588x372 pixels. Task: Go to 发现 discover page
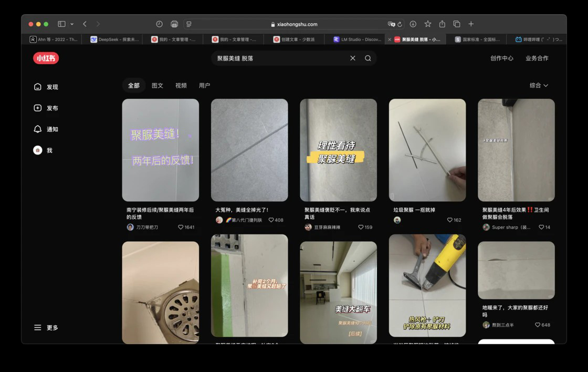46,87
